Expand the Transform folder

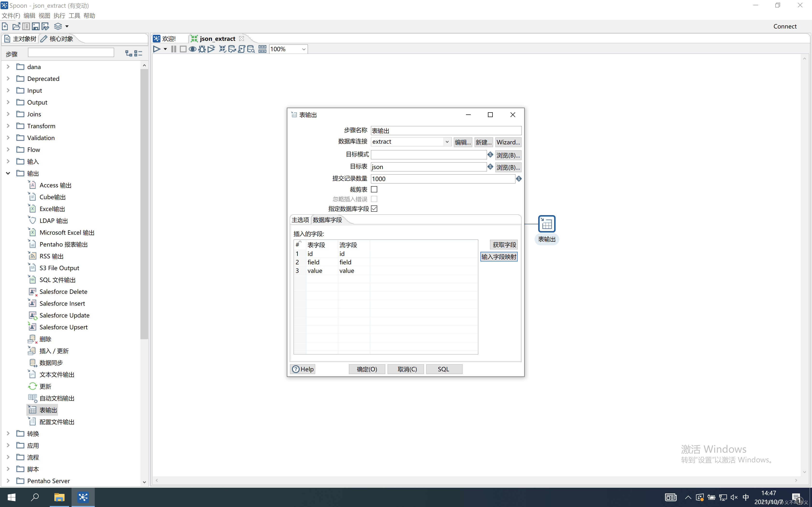pos(8,126)
